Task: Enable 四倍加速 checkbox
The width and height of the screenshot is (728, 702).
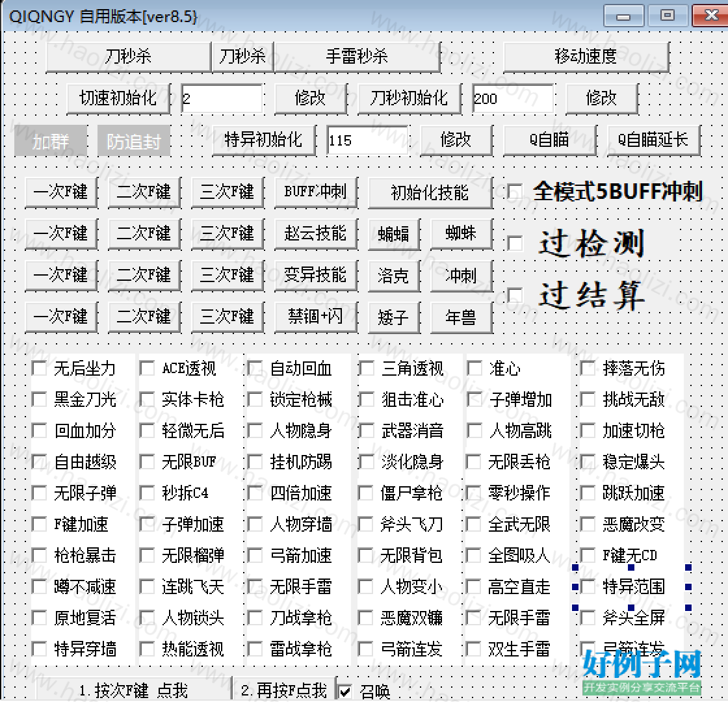Action: coord(255,493)
